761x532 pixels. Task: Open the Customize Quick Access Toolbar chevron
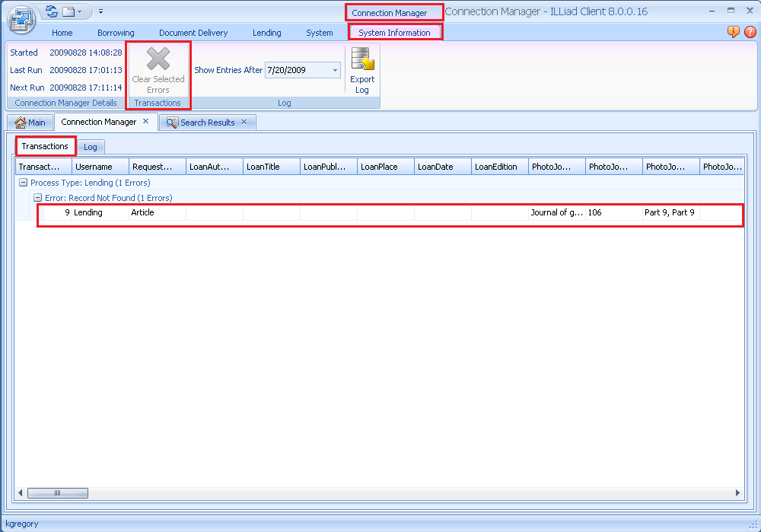100,11
